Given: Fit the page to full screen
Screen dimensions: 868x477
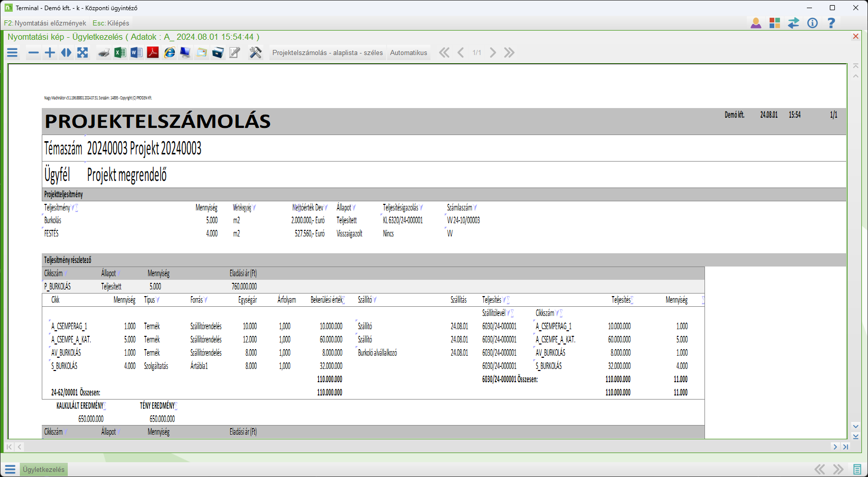Looking at the screenshot, I should coord(83,52).
